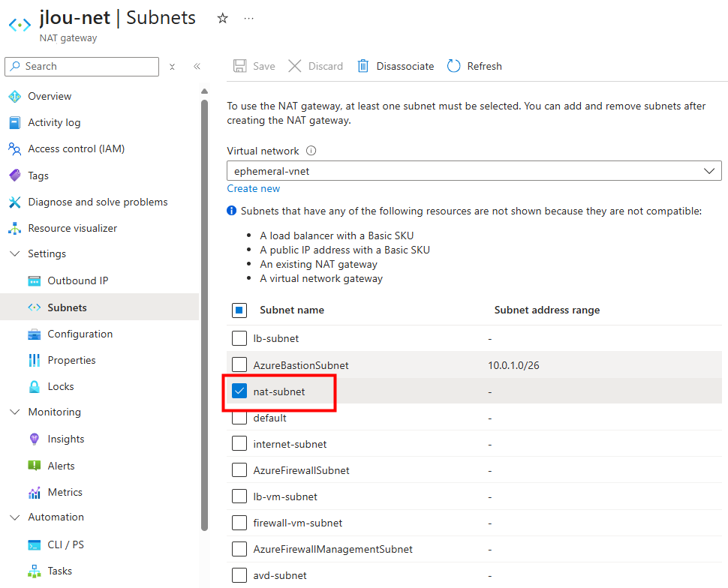This screenshot has width=728, height=588.
Task: Click the Configuration toolbox icon
Action: (x=35, y=334)
